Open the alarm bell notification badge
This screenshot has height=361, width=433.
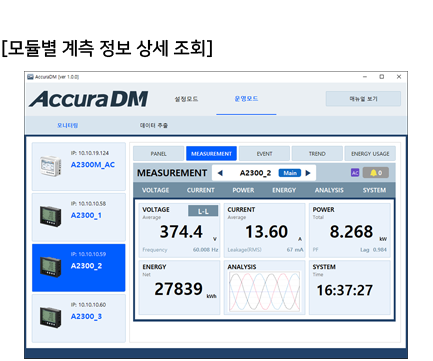[x=376, y=173]
